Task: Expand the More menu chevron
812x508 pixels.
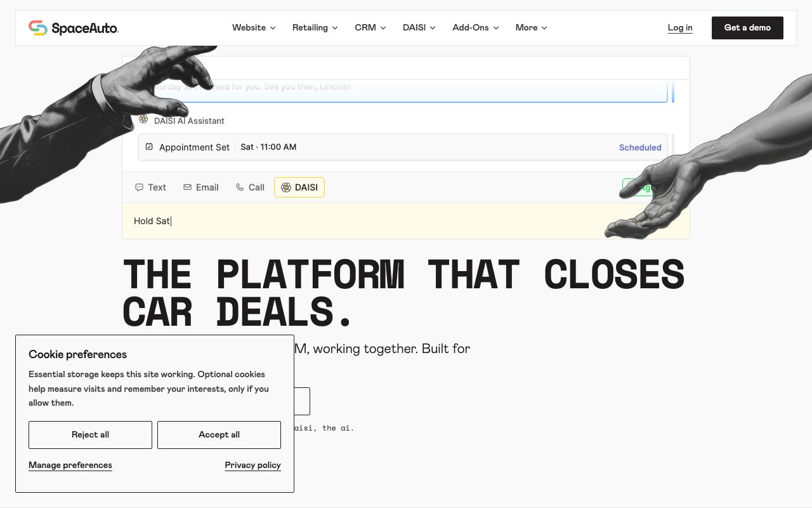Action: (x=544, y=28)
